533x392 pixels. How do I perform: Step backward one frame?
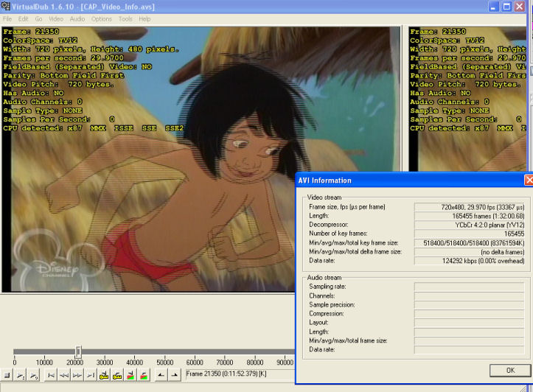[x=64, y=375]
